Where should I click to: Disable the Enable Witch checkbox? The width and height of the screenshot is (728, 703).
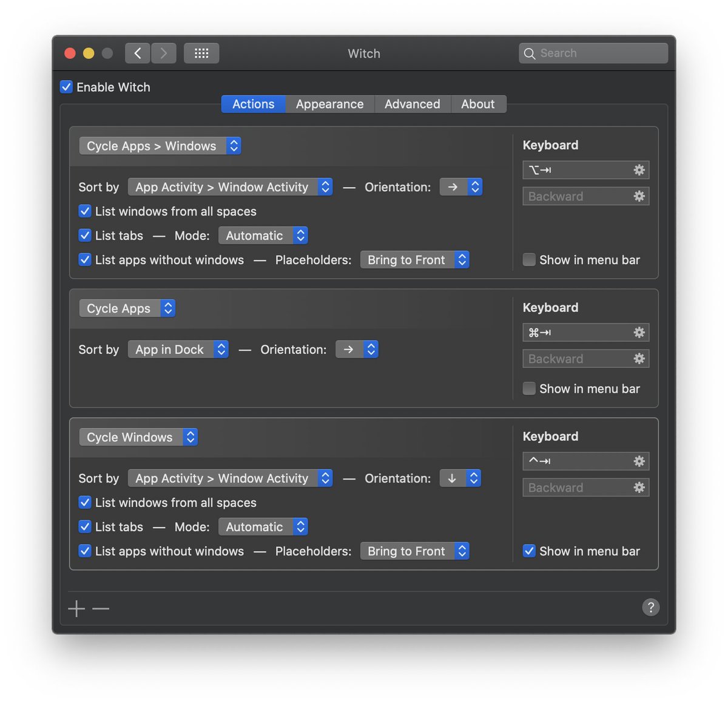[67, 87]
